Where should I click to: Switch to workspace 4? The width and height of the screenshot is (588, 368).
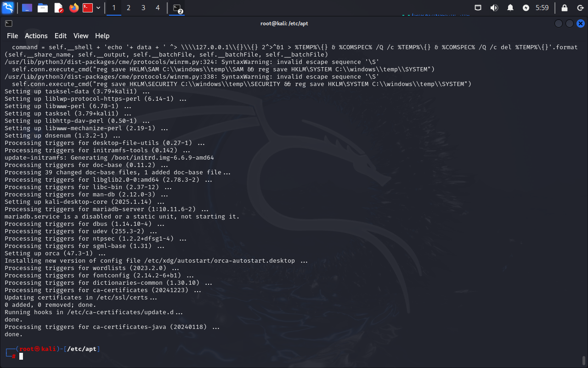[x=158, y=8]
